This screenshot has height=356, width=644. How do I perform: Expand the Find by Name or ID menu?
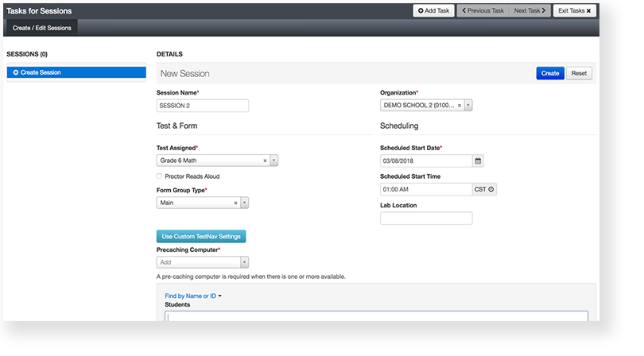coord(192,296)
